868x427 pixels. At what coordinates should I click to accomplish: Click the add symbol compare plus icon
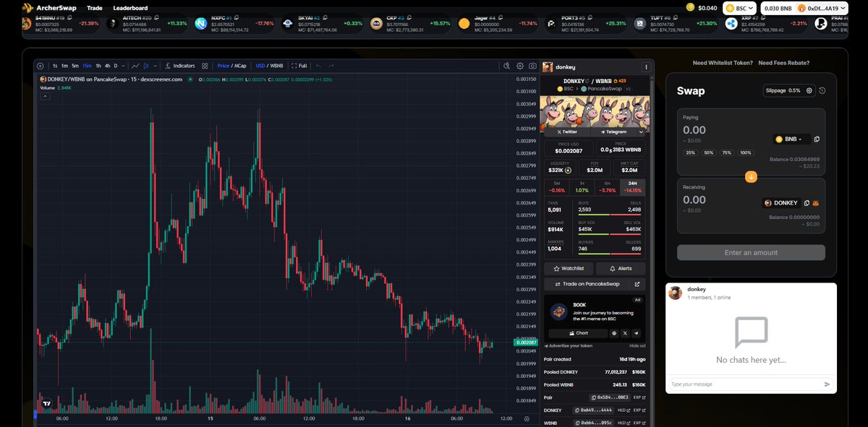coord(40,66)
